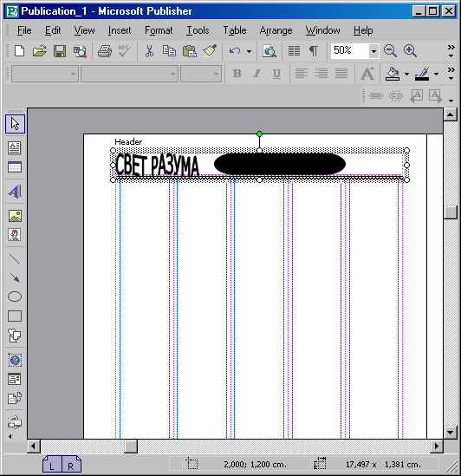Screen dimensions: 461x476
Task: Click the Zoom In magnifier button
Action: click(x=410, y=50)
